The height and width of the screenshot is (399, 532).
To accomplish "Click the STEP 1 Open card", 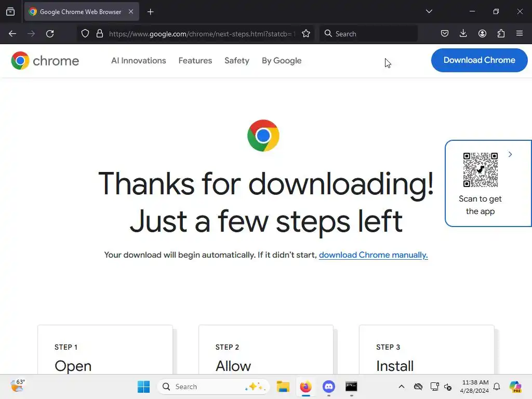I will pos(105,350).
